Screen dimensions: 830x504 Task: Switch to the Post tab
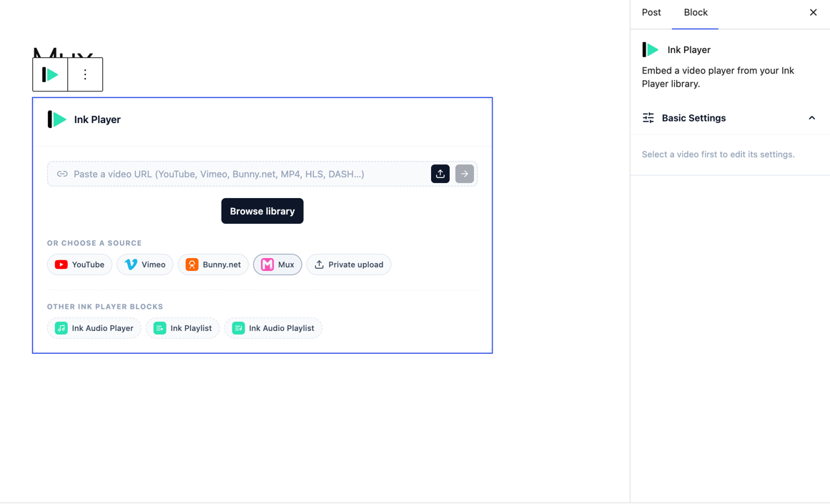coord(651,13)
